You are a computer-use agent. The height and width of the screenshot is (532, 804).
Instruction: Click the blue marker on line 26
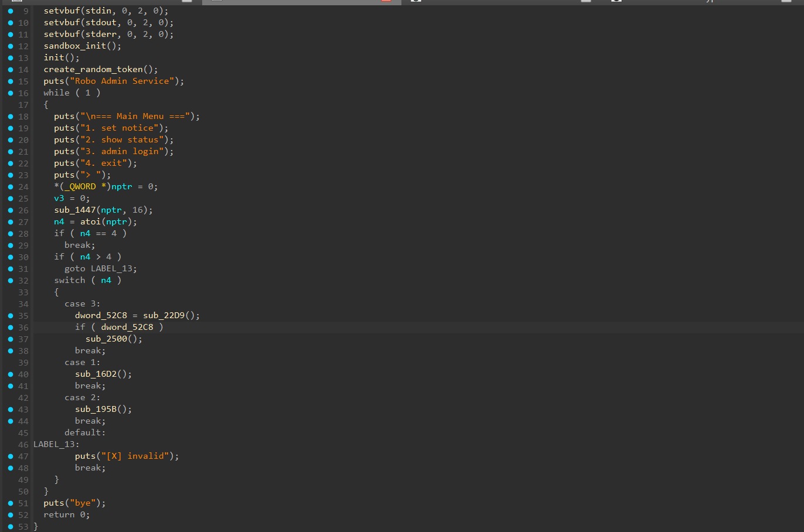coord(11,210)
